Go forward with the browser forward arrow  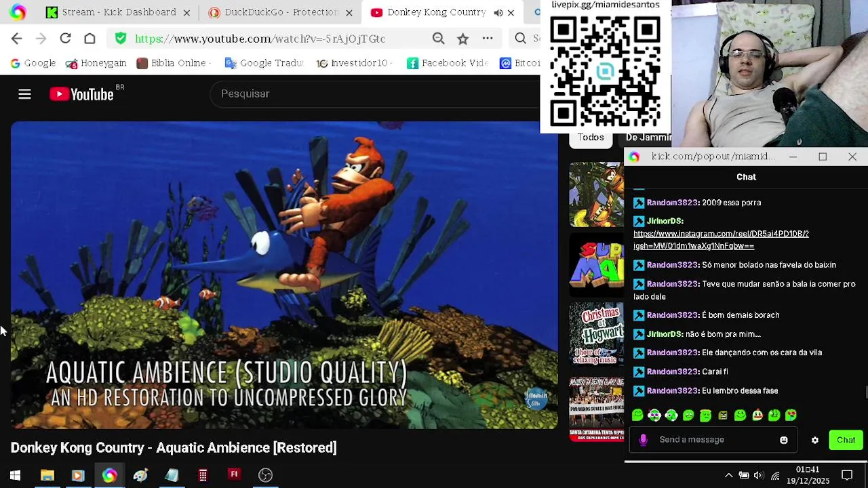(41, 39)
